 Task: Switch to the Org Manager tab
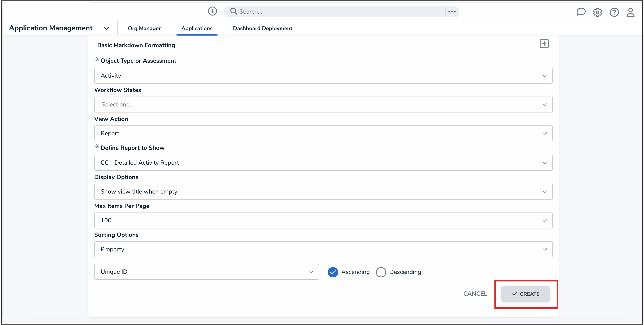(x=144, y=28)
